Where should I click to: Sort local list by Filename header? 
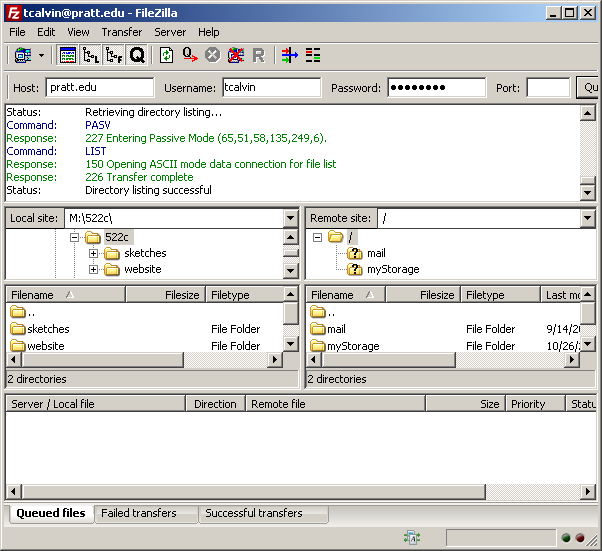coord(66,295)
